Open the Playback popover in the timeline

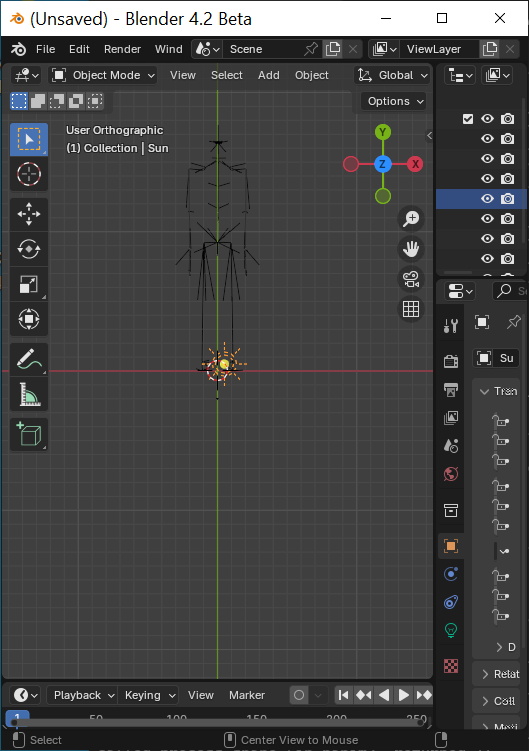pos(81,695)
